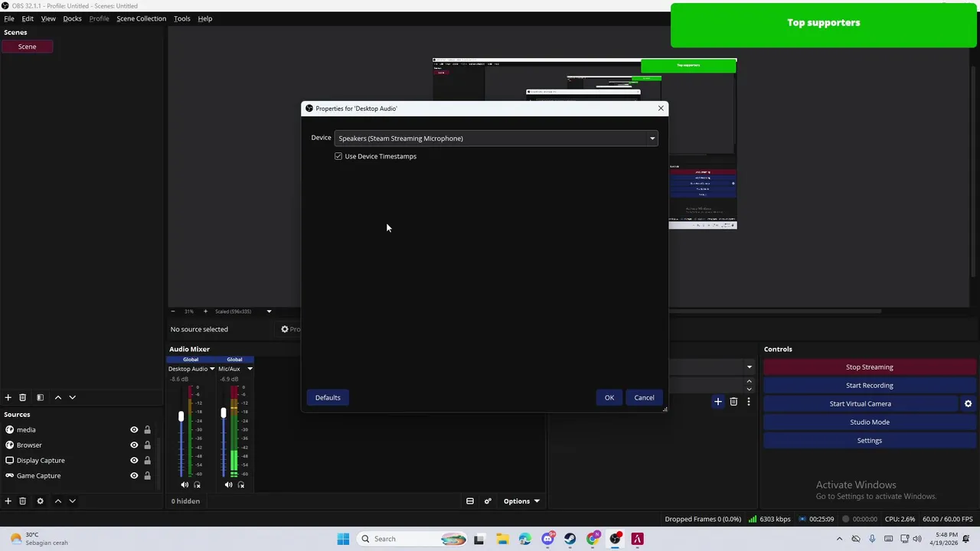The height and width of the screenshot is (551, 980).
Task: Show hidden system tray icons chevron
Action: 839,539
